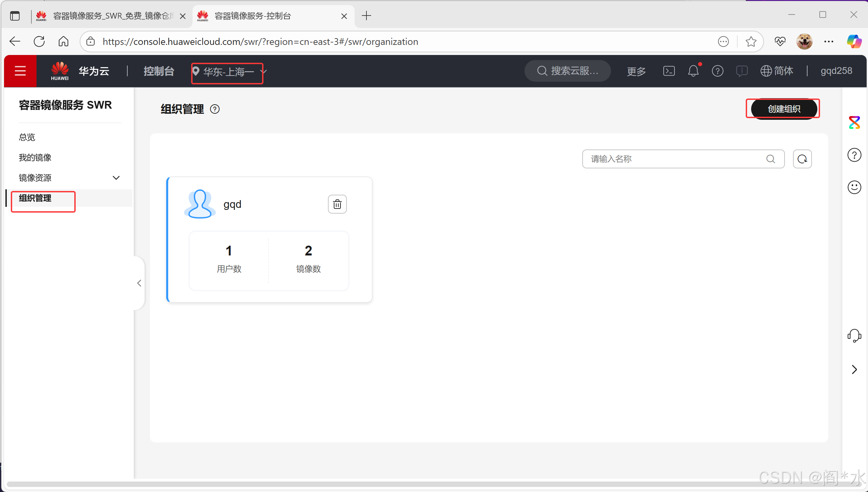Open the headset customer service icon
The width and height of the screenshot is (868, 492).
click(x=854, y=335)
